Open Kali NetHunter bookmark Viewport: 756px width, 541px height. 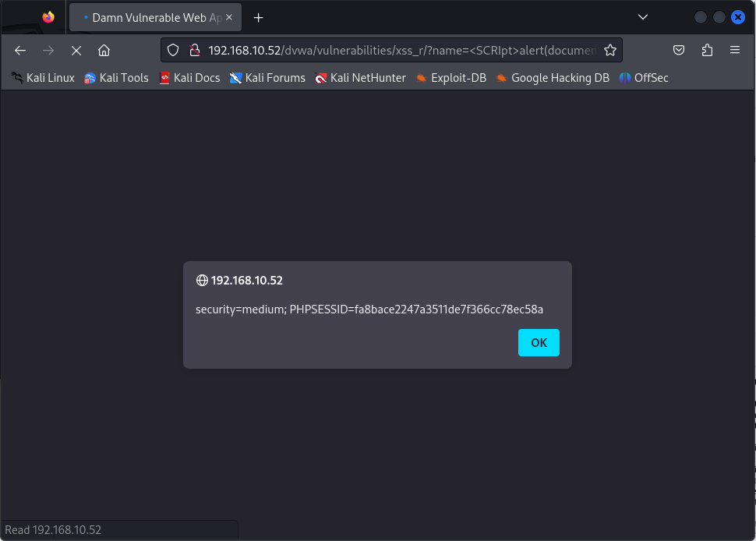click(360, 78)
